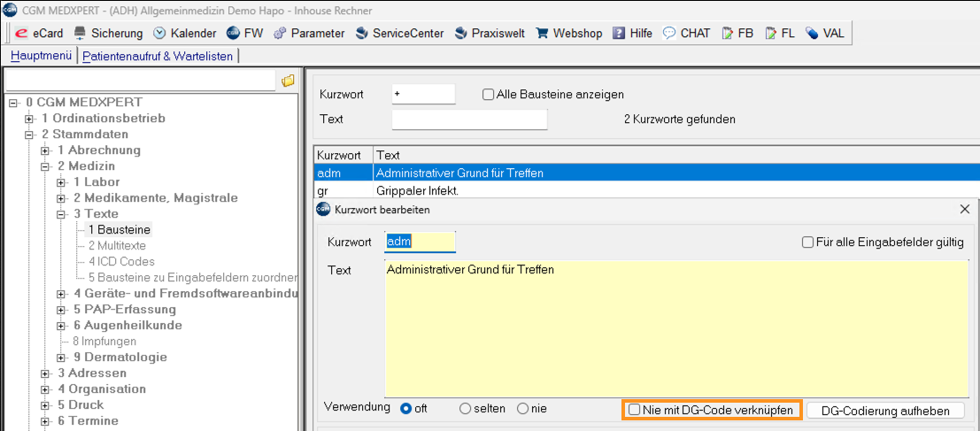Select the Hauptmenü tab
The height and width of the screenshot is (431, 980).
coord(41,56)
